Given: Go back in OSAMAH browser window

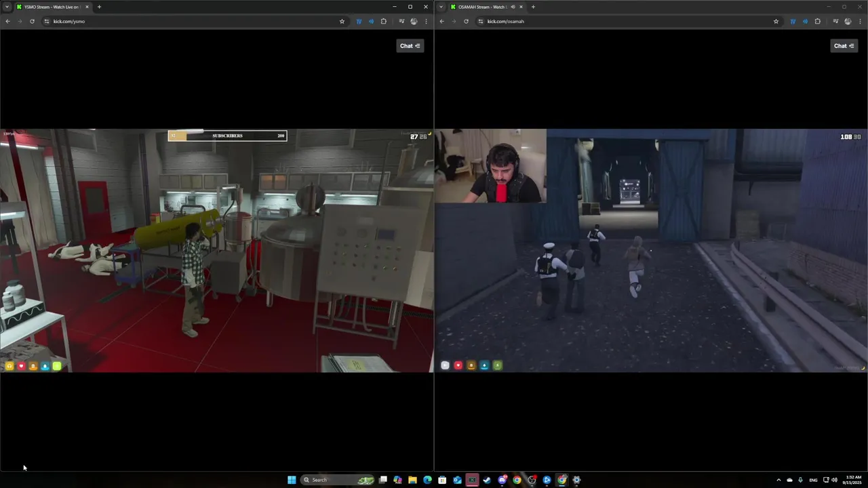Looking at the screenshot, I should point(441,21).
